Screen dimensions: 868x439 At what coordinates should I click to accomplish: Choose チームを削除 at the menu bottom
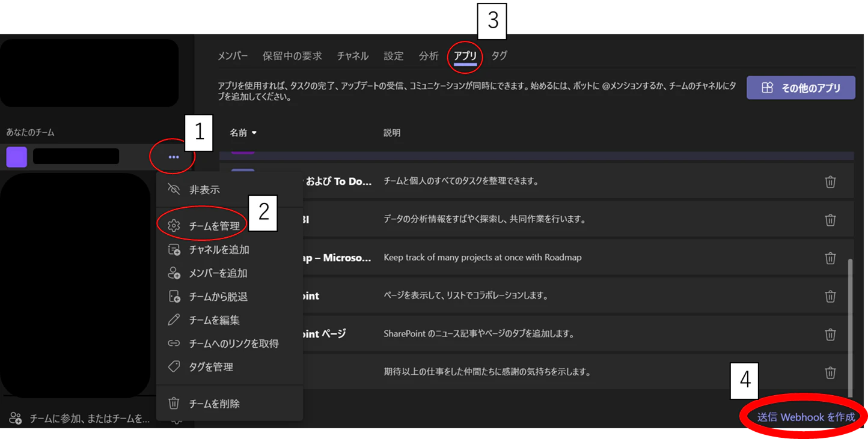(229, 404)
